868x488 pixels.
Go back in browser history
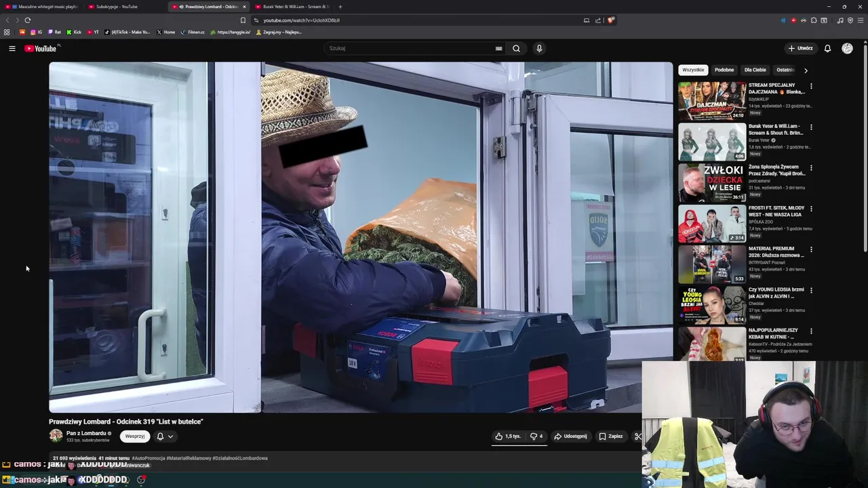(7, 20)
